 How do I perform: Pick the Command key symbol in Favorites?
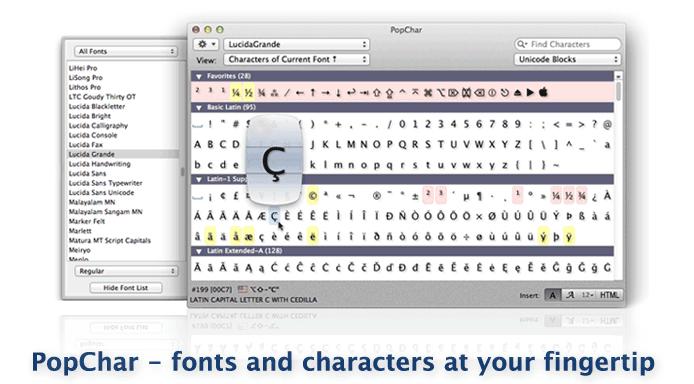click(428, 92)
